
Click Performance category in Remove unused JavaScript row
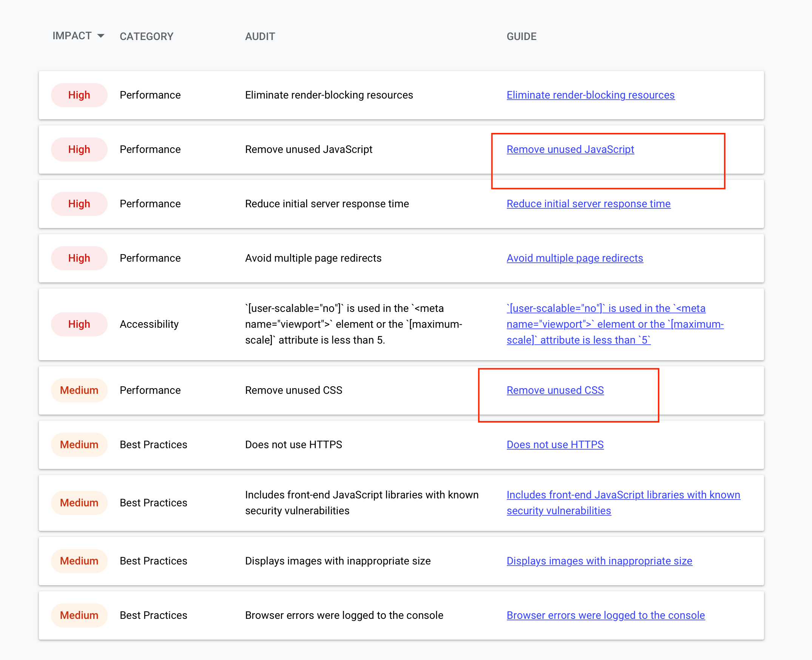150,150
